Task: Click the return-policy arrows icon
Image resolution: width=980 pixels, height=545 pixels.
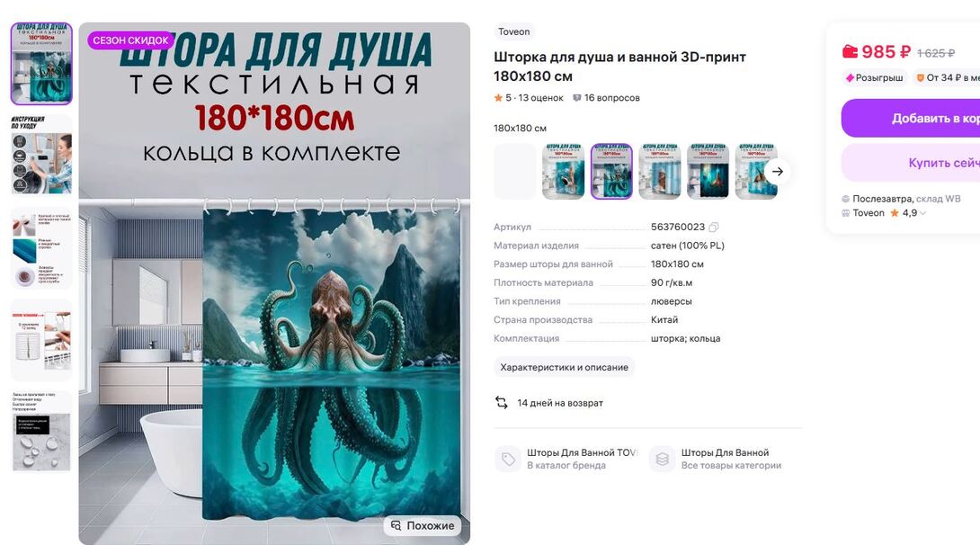Action: tap(502, 403)
